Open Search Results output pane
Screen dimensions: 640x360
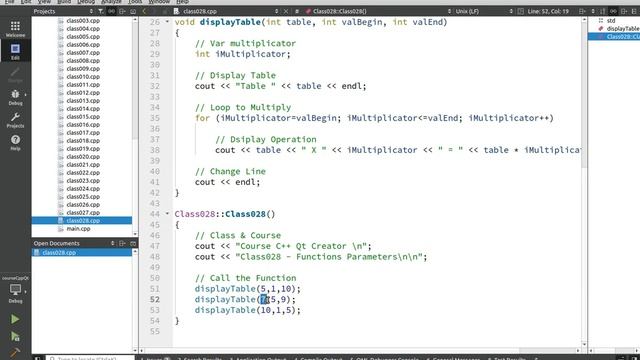[200, 358]
